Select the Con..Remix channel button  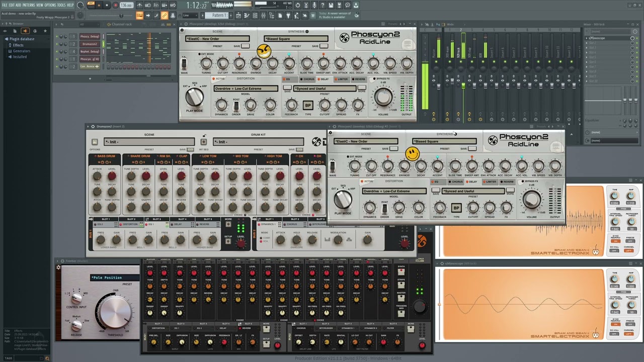tap(90, 66)
